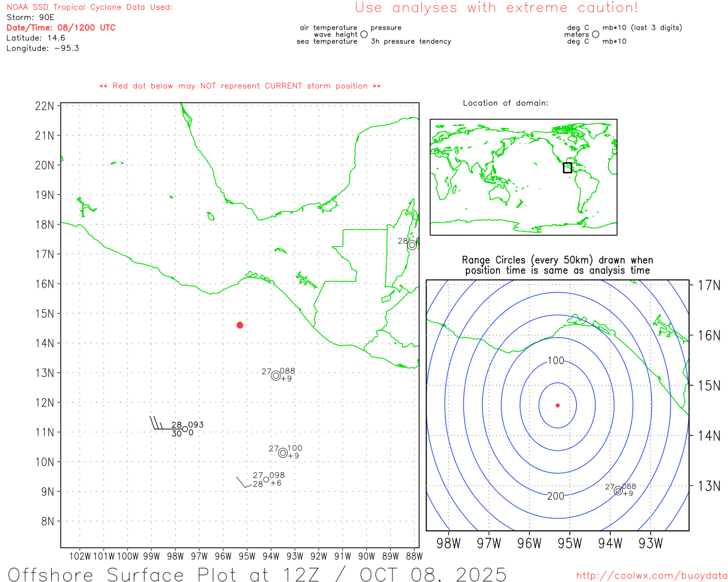
Task: Click the 90W longitude axis label
Action: tap(366, 556)
